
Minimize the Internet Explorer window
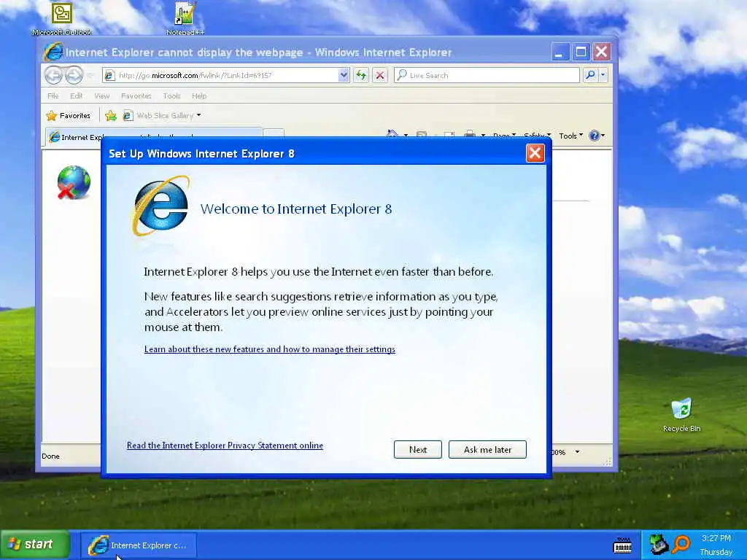pyautogui.click(x=560, y=52)
